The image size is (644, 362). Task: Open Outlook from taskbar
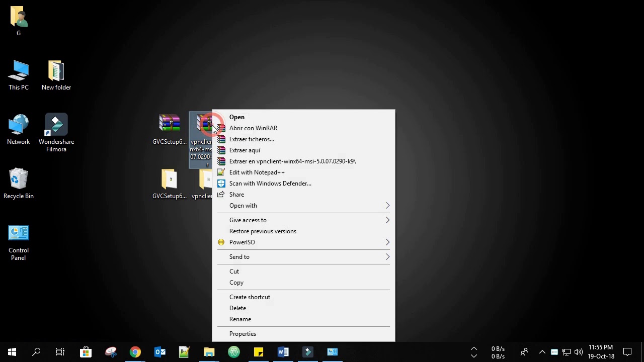159,352
